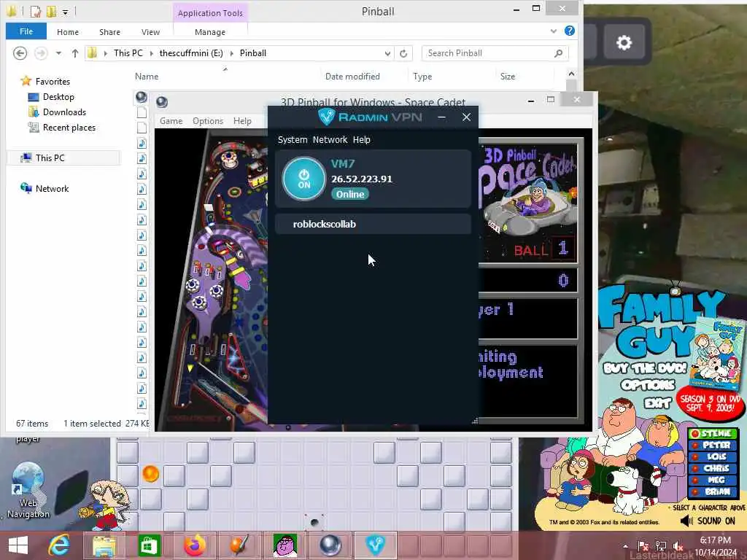
Task: Go back with Explorer's Back arrow
Action: pos(20,52)
